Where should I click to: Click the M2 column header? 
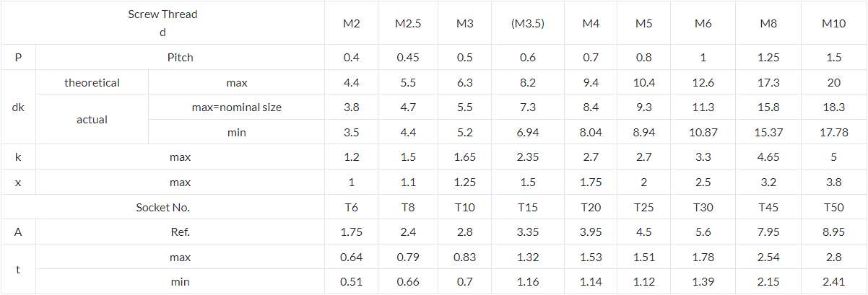[351, 23]
